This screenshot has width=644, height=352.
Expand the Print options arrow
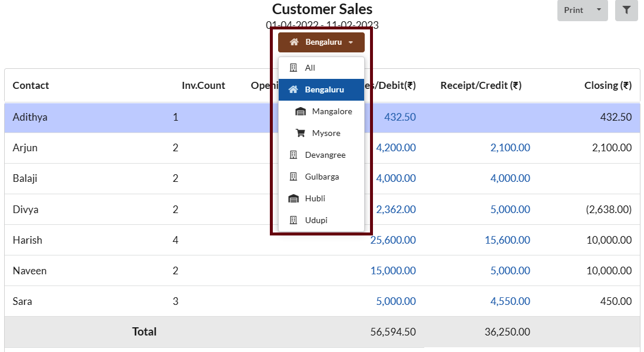click(x=599, y=10)
